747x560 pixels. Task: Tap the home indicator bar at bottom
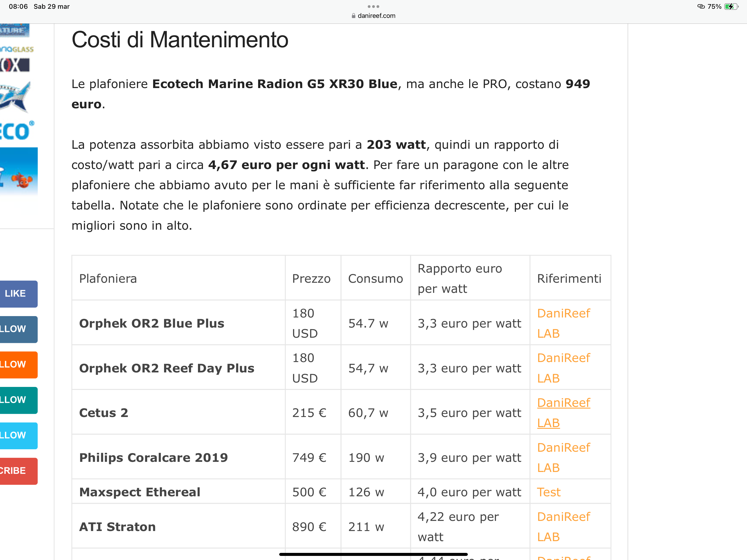point(373,554)
